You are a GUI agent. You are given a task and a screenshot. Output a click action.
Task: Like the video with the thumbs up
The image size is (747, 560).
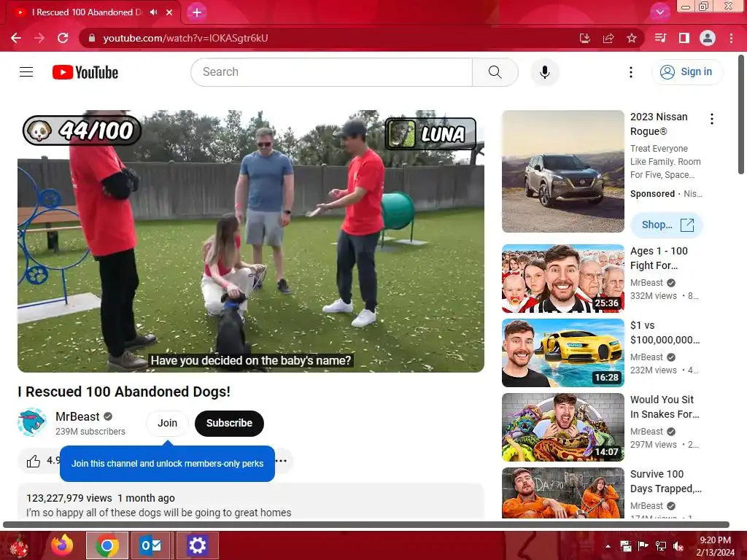pos(34,461)
